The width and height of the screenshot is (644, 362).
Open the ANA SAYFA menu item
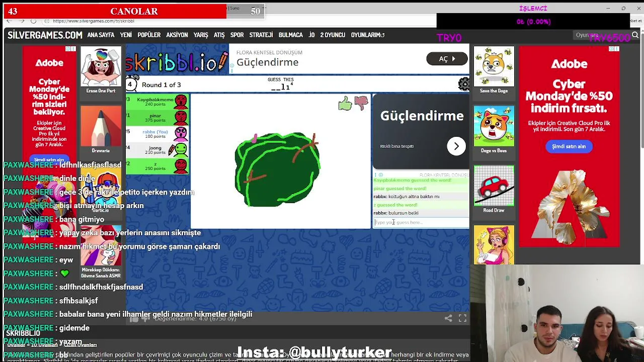click(101, 35)
